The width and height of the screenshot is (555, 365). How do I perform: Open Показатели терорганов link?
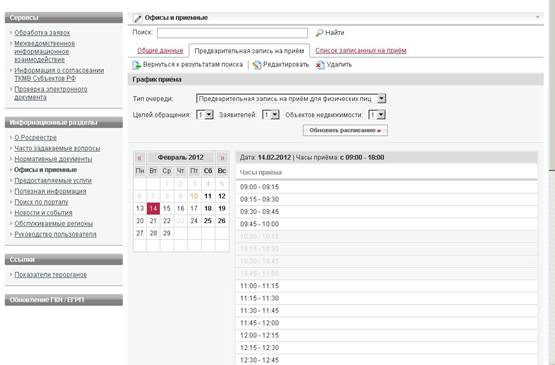click(50, 275)
